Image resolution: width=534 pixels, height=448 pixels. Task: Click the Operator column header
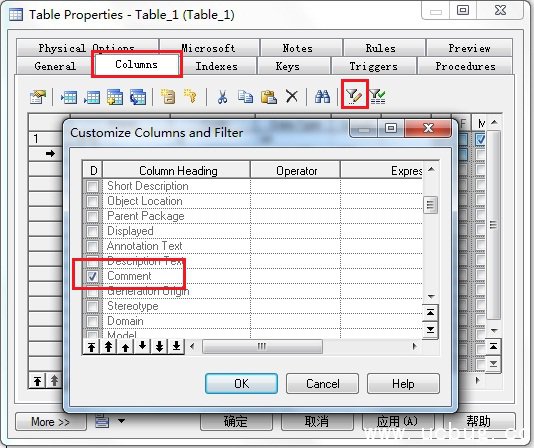(x=296, y=170)
